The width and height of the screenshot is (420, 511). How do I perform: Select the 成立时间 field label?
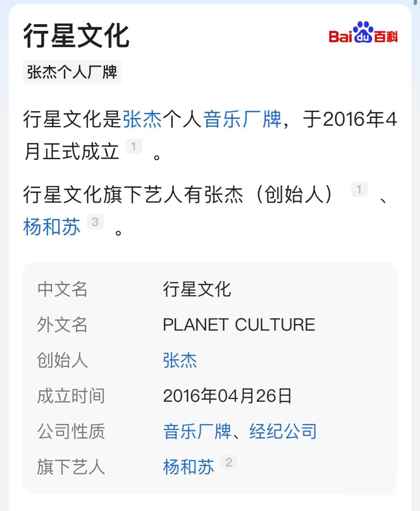[x=71, y=396]
